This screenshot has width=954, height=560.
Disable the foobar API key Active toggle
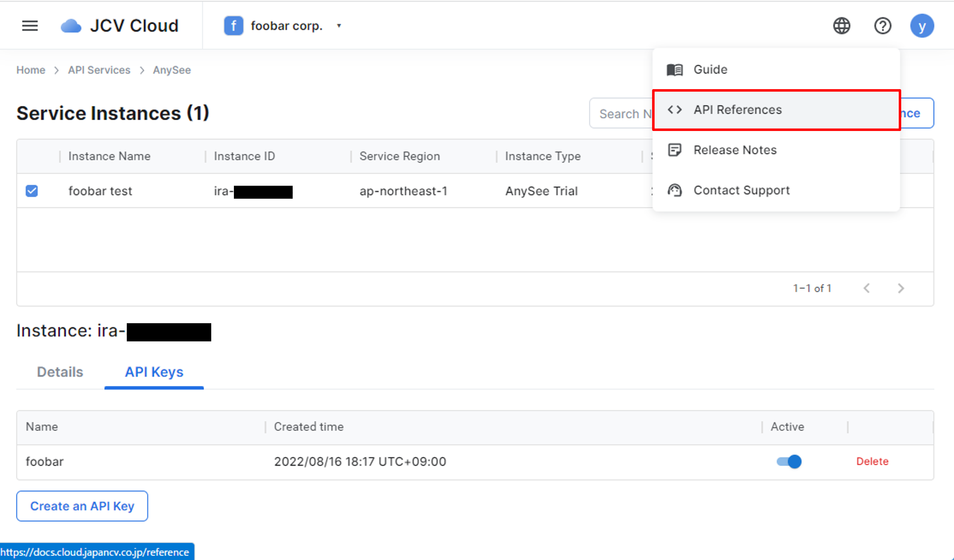pyautogui.click(x=789, y=461)
